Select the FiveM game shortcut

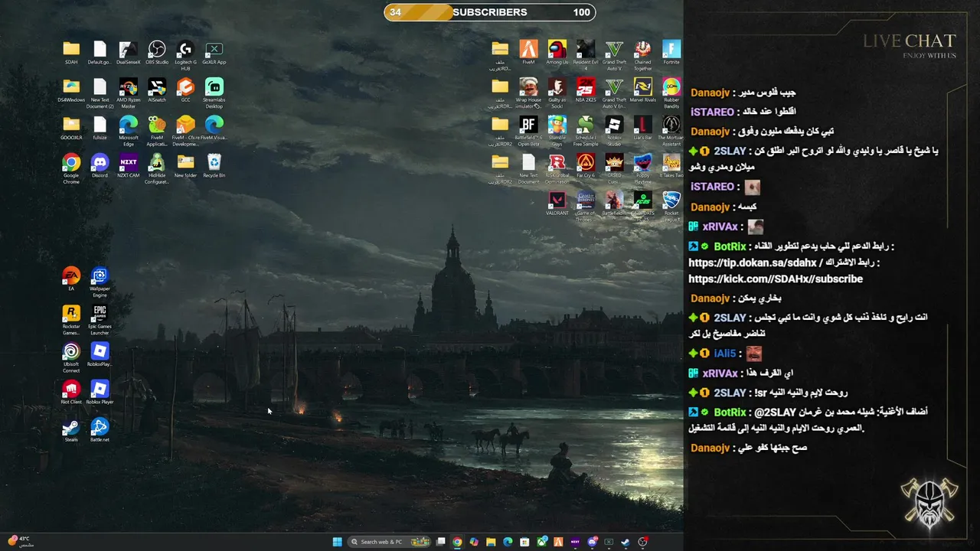pyautogui.click(x=528, y=53)
